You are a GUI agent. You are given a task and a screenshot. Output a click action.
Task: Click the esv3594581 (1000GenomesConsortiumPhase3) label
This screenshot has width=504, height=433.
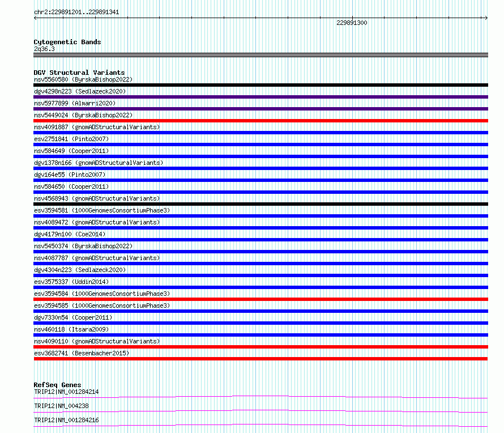pyautogui.click(x=102, y=210)
